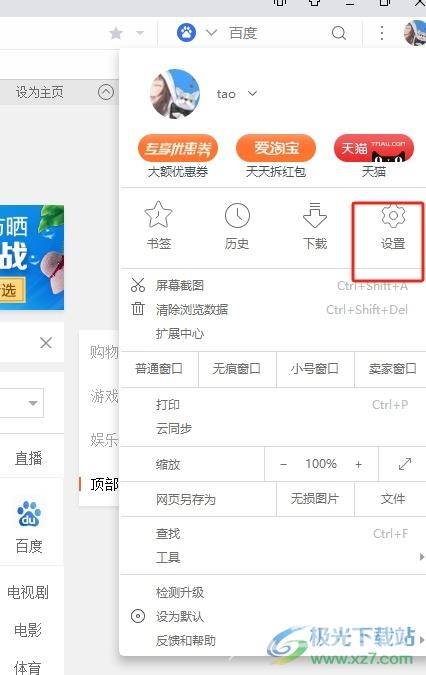Click the fullscreen diagonal arrows icon

[x=404, y=464]
